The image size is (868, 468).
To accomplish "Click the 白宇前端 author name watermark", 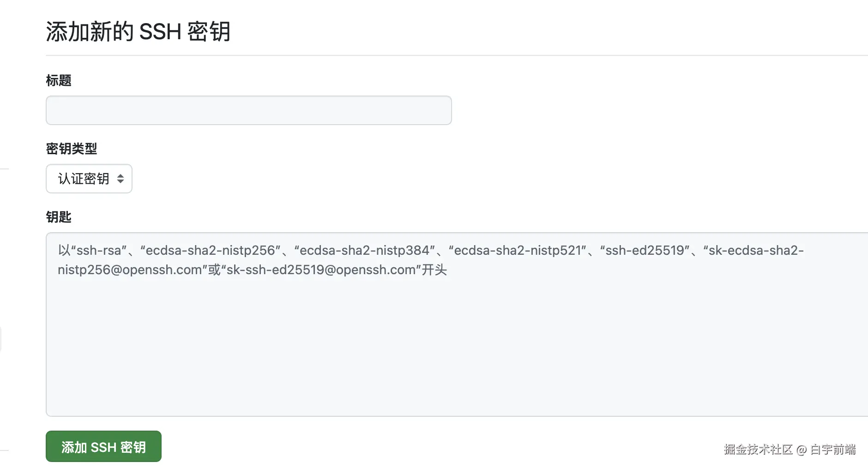I will pyautogui.click(x=833, y=449).
